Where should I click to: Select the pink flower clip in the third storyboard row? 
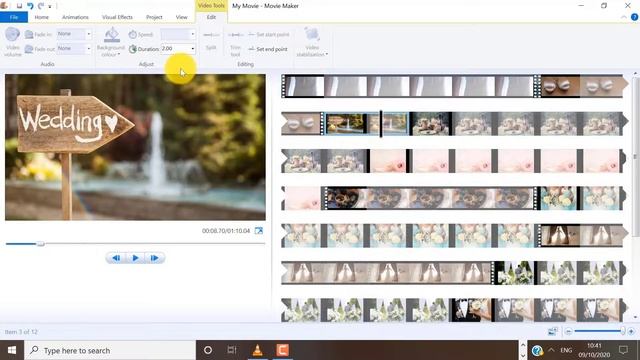495,161
